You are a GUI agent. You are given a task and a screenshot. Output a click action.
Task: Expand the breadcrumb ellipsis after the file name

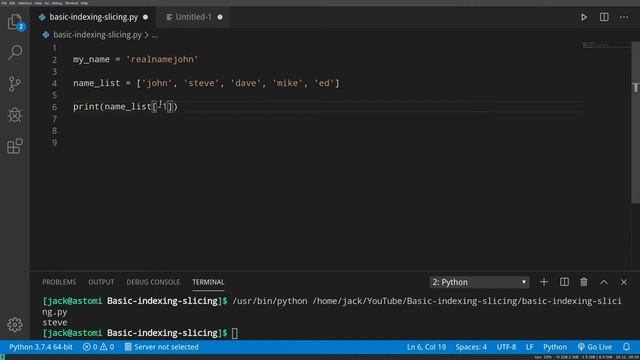tap(155, 35)
